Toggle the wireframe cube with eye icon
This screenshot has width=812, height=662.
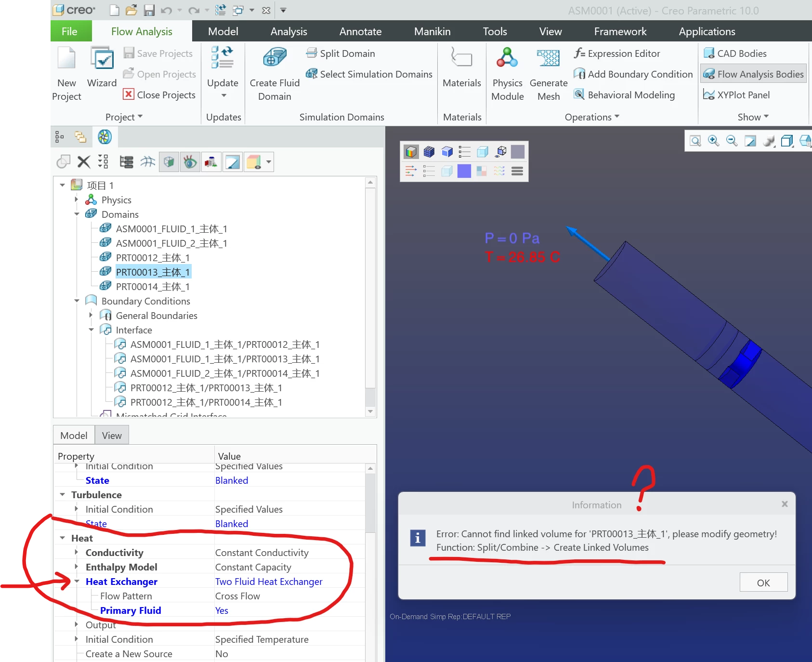click(501, 152)
